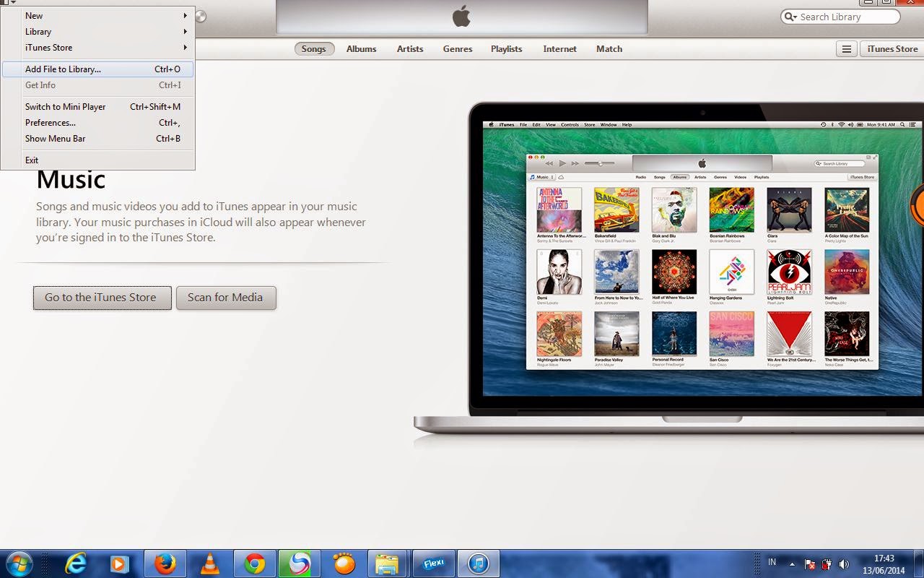
Task: Click the blue-red swirl taskbar icon
Action: (x=299, y=564)
